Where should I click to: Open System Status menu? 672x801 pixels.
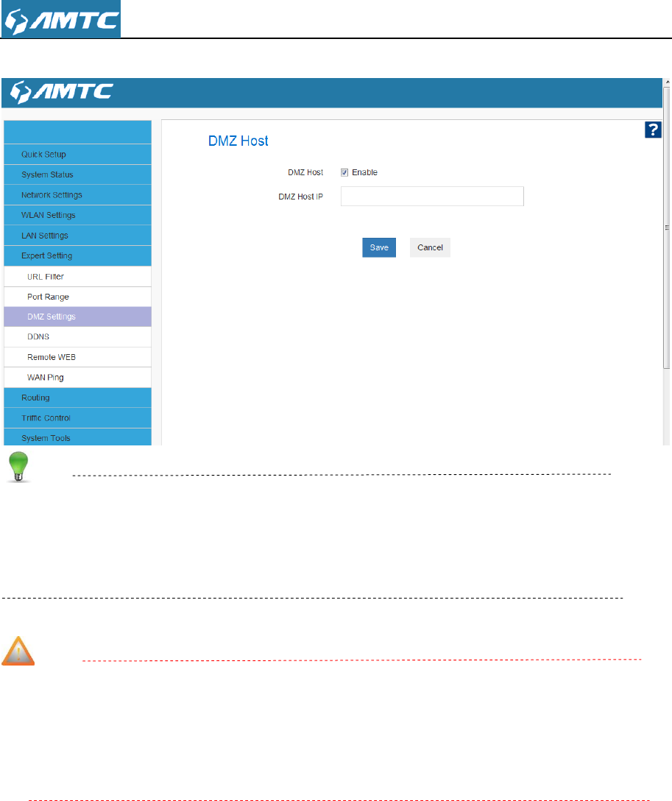[x=77, y=174]
